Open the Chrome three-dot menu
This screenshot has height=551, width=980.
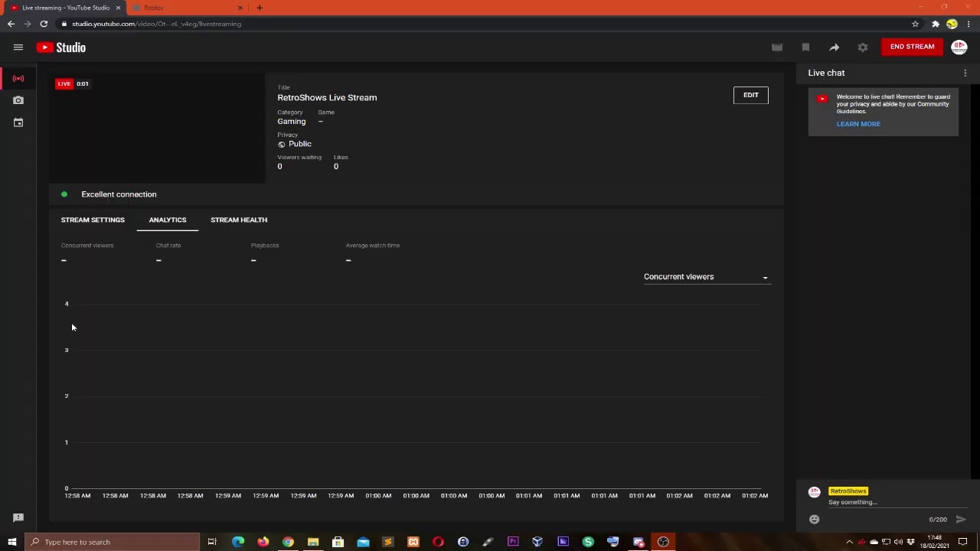(969, 24)
